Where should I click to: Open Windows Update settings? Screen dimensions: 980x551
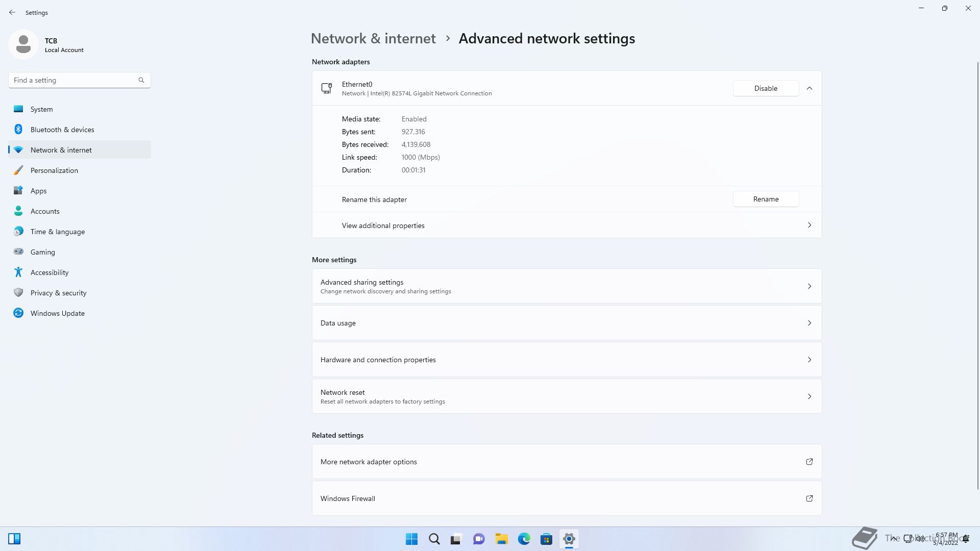point(57,313)
